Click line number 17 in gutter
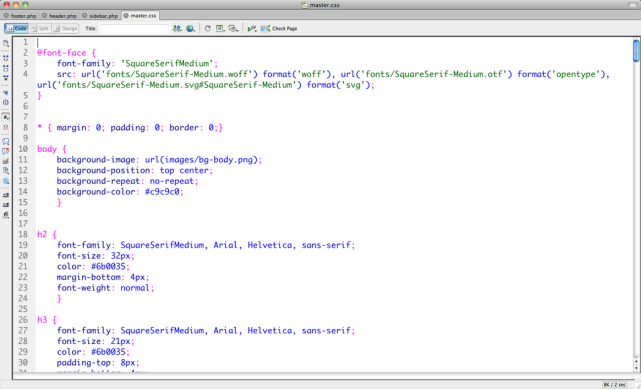This screenshot has height=389, width=641. tap(23, 224)
